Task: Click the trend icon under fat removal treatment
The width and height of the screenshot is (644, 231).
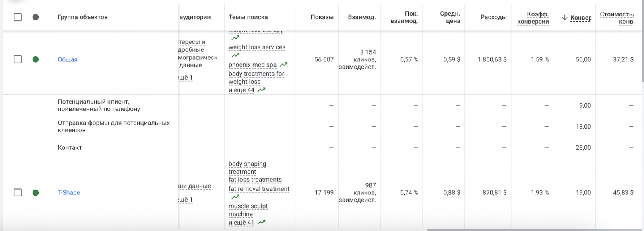Action: tap(235, 197)
